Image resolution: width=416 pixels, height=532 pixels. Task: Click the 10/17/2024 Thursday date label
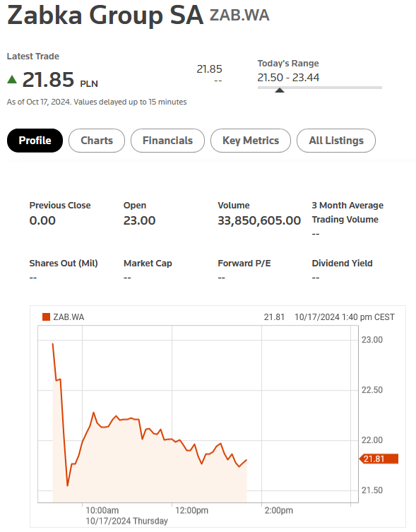coord(126,521)
